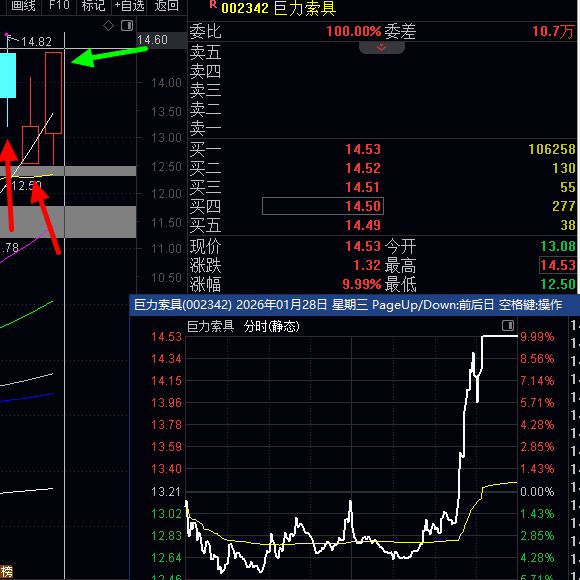This screenshot has width=580, height=580.
Task: Expand order book with red chevron
Action: [x=381, y=48]
